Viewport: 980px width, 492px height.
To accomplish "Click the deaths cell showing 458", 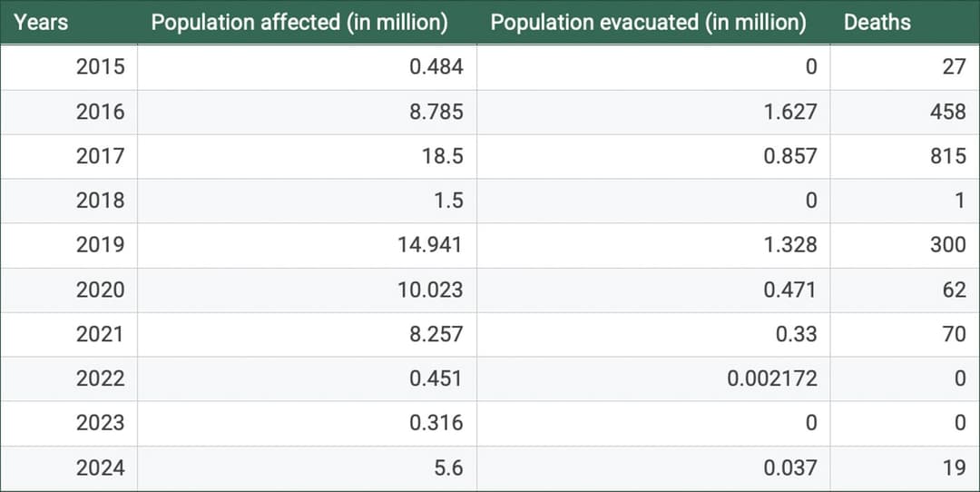I will [x=948, y=112].
